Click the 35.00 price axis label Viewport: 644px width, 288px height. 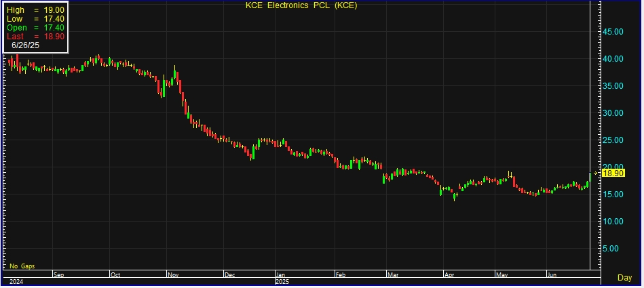[x=614, y=86]
